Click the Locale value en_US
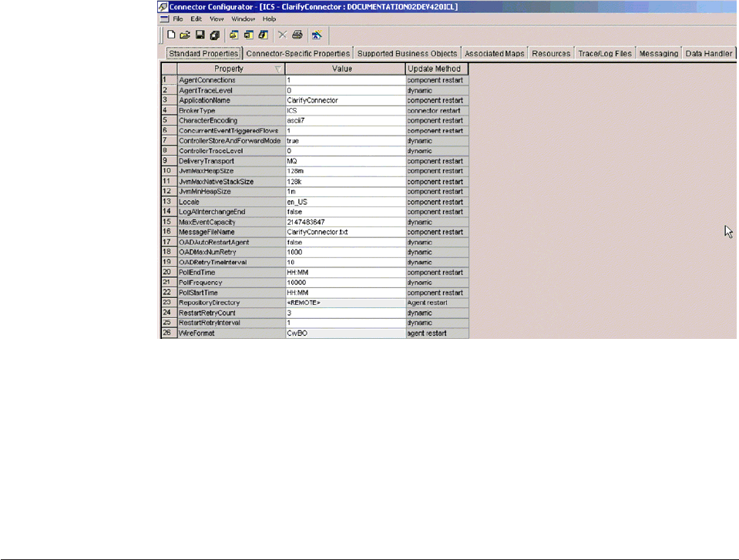This screenshot has width=739, height=560. click(x=345, y=202)
